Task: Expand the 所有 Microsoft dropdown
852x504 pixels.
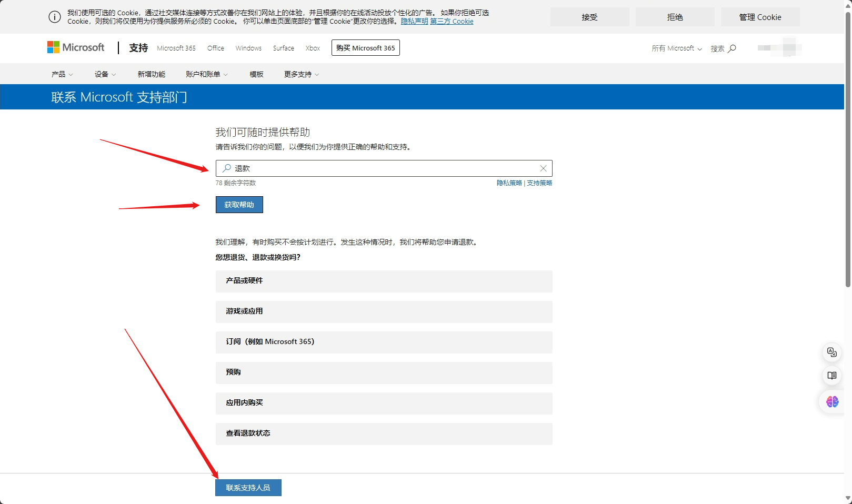Action: coord(677,48)
